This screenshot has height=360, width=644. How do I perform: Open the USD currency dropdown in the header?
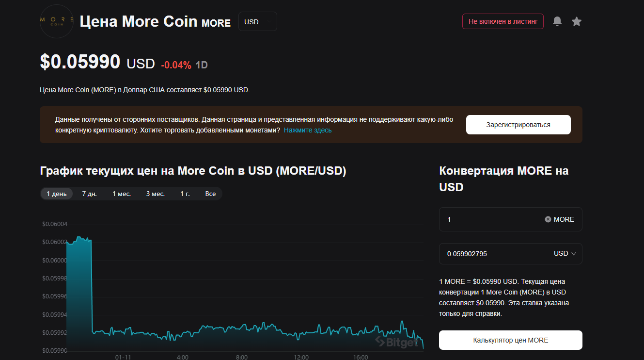pos(257,21)
